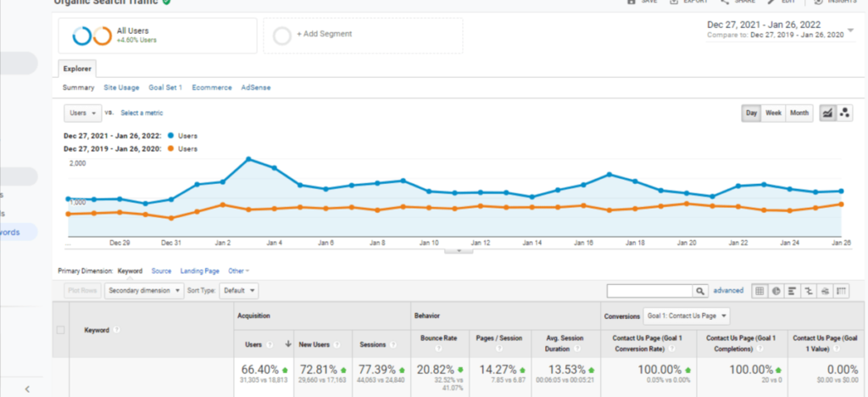Click the 66.40% Users change value
Viewport: 868px width, 397px height.
click(x=260, y=370)
